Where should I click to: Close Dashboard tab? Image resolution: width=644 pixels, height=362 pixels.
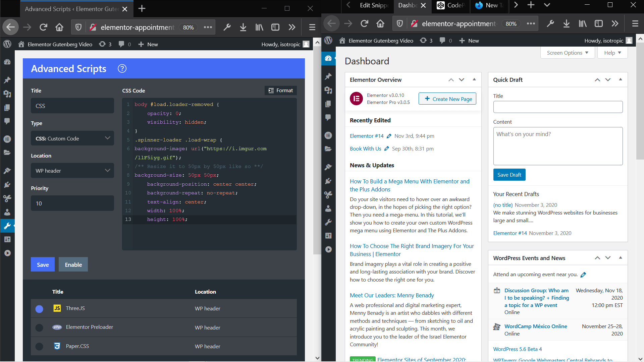tap(423, 5)
